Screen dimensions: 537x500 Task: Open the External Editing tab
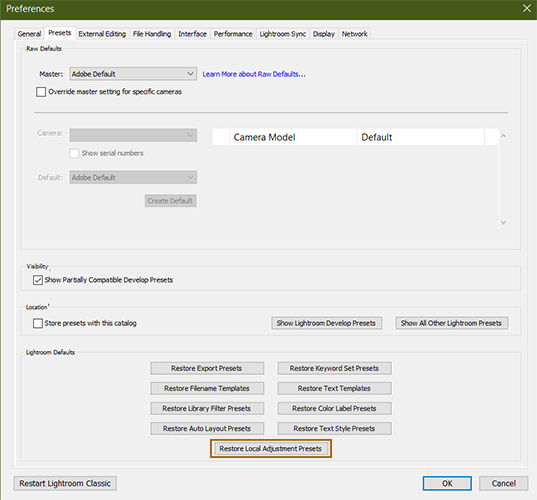click(x=102, y=34)
